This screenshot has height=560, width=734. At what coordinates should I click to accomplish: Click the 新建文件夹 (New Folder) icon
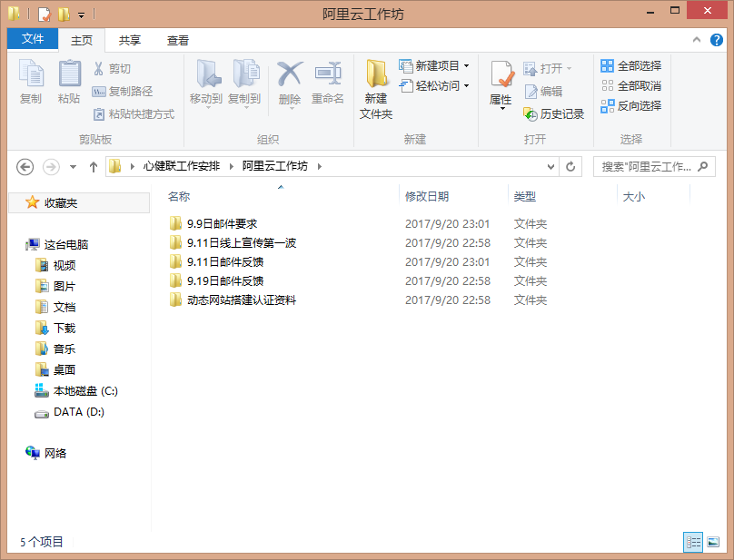(x=375, y=86)
